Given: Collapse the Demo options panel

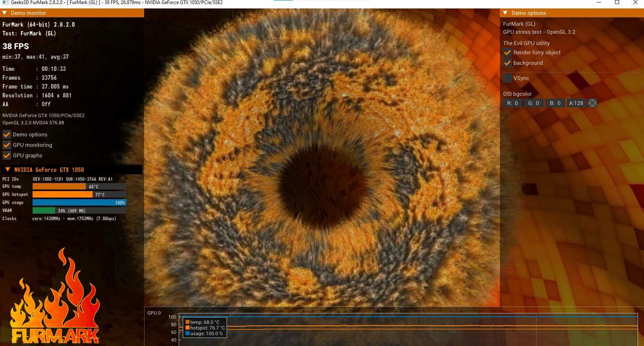Looking at the screenshot, I should click(506, 13).
